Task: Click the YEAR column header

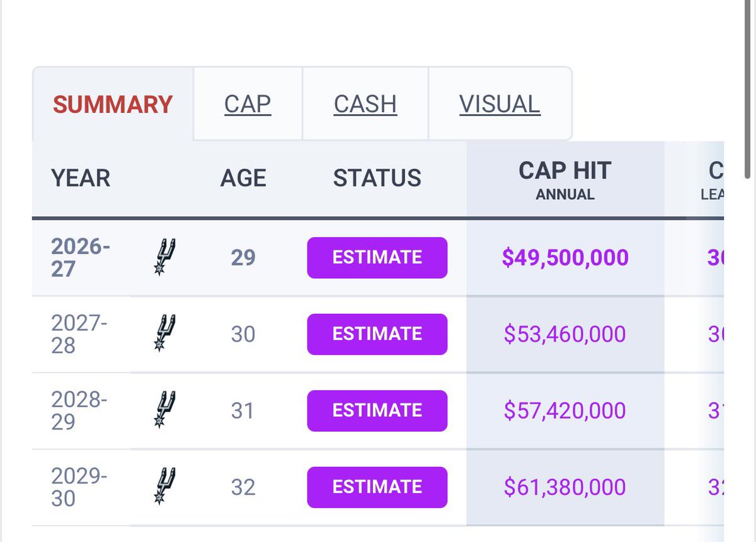Action: pos(81,178)
